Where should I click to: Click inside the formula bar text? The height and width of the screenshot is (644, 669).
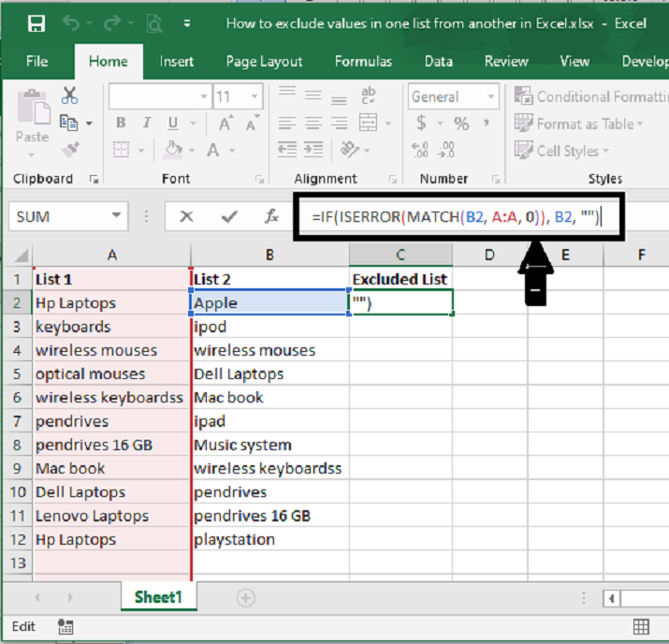click(456, 217)
